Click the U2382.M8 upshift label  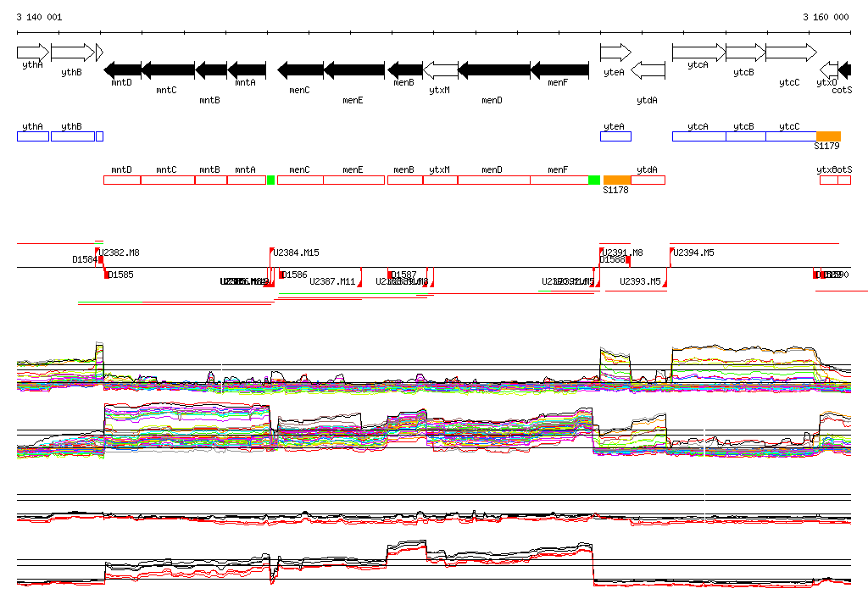pos(119,253)
